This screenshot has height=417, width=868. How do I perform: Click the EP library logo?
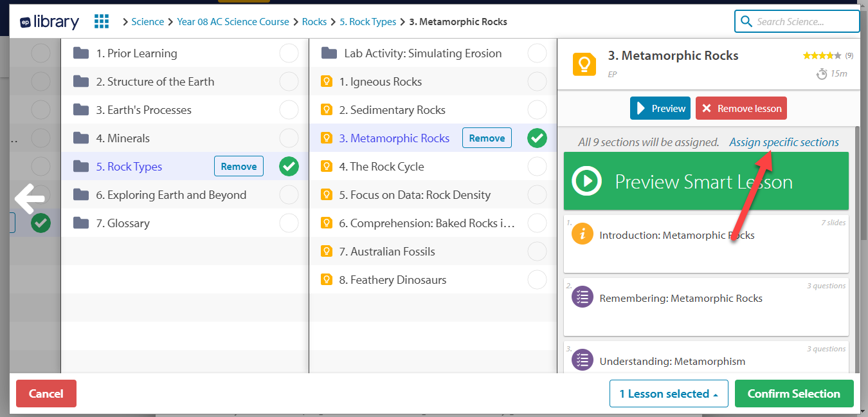coord(50,21)
